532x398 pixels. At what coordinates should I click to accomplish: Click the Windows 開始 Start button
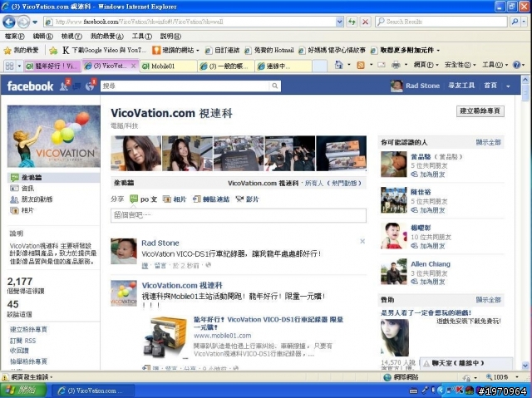pos(23,391)
